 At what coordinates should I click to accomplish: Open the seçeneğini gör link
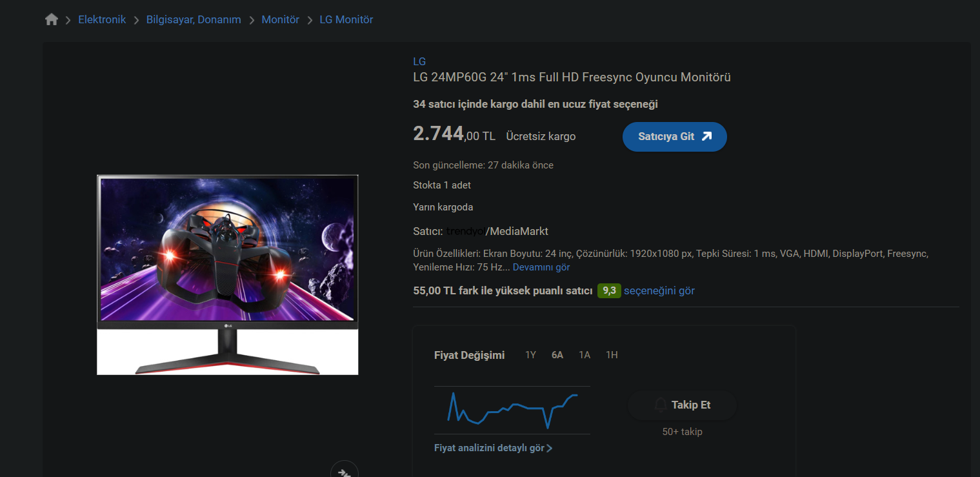[x=659, y=290]
